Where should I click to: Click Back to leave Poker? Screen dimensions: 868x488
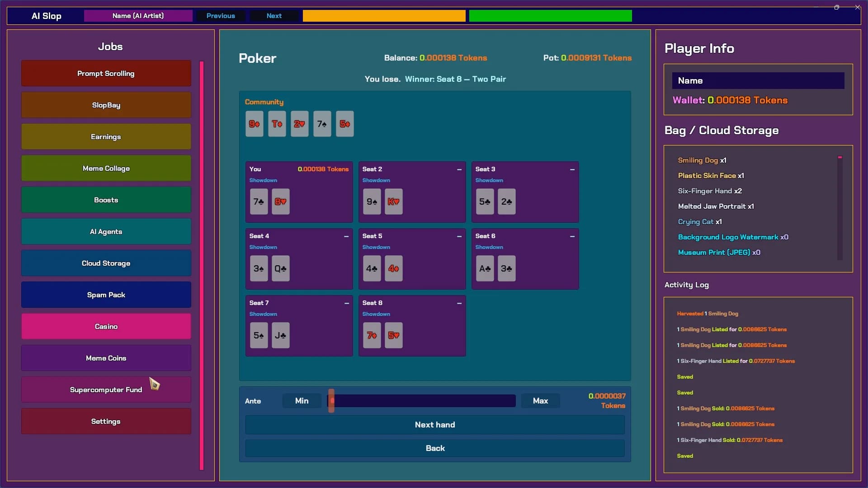[x=435, y=448]
